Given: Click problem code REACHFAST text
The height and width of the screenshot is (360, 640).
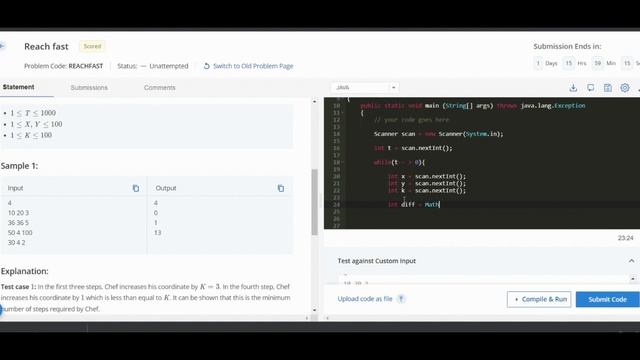Looking at the screenshot, I should click(x=86, y=66).
